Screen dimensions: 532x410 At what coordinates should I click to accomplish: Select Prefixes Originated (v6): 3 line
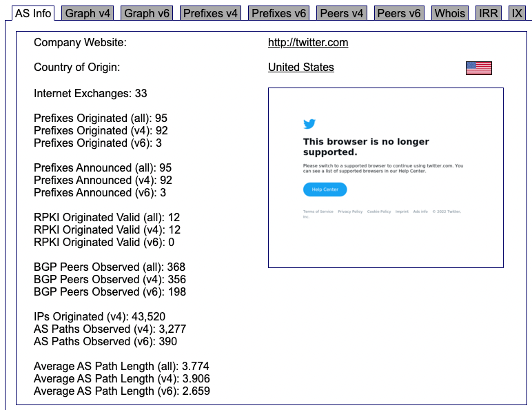pos(98,143)
